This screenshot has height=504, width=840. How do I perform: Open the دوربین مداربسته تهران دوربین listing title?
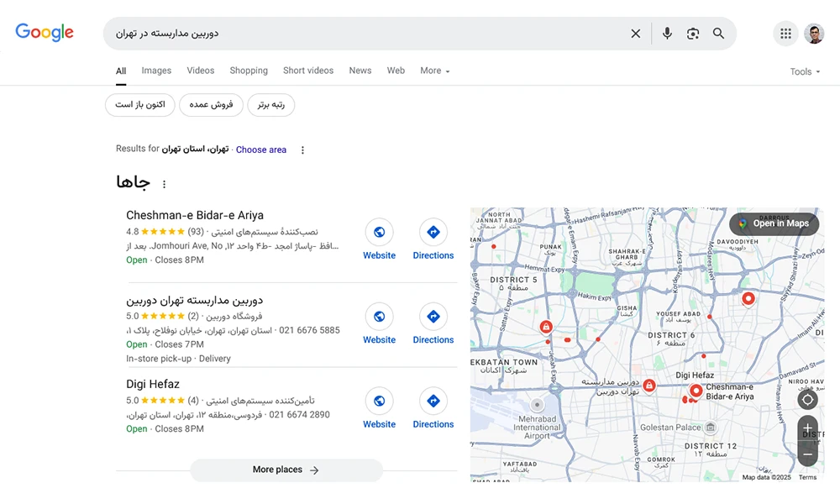pos(195,300)
